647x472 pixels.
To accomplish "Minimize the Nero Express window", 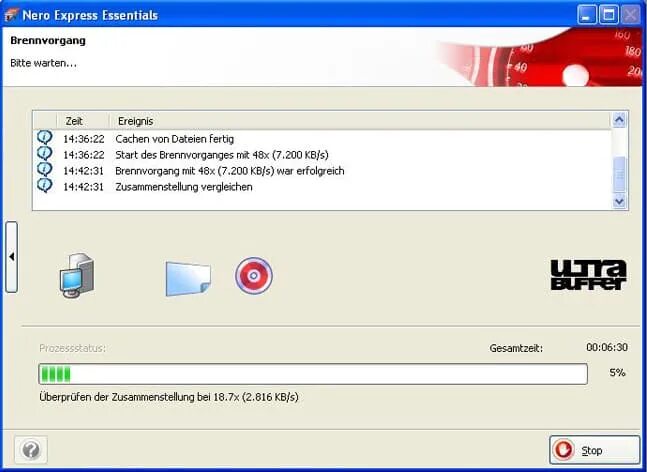I will [586, 15].
